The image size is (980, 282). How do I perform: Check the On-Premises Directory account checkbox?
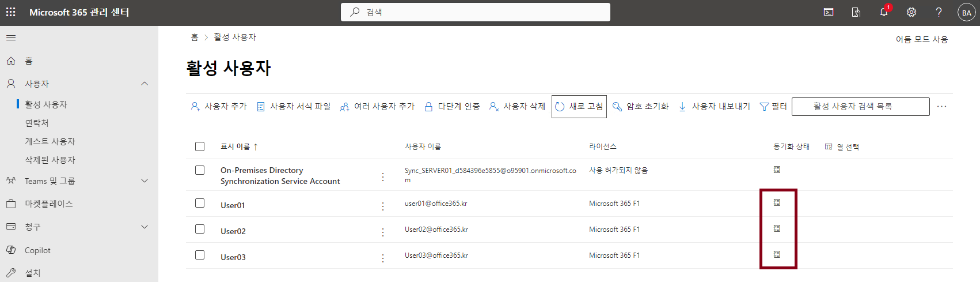point(200,170)
